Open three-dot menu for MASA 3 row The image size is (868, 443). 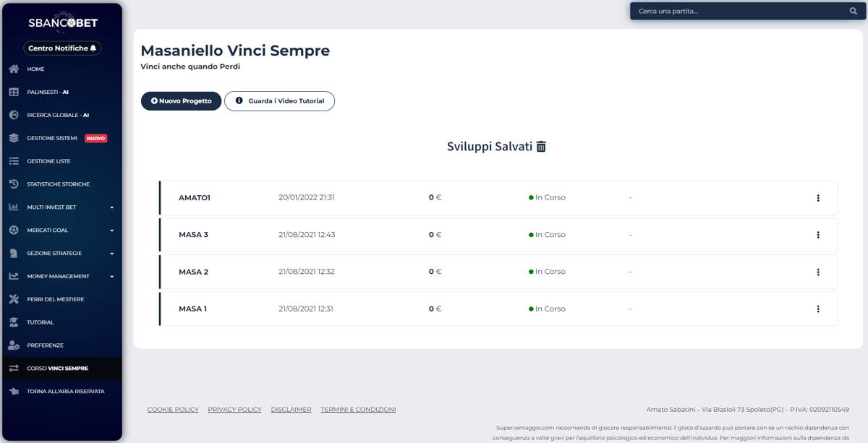click(818, 235)
